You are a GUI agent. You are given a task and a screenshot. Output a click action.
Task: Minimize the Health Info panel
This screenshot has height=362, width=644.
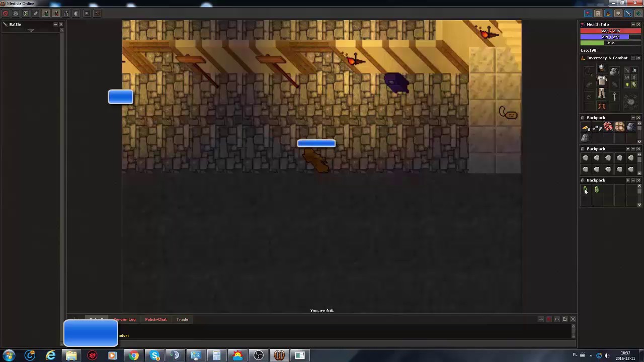pyautogui.click(x=633, y=24)
